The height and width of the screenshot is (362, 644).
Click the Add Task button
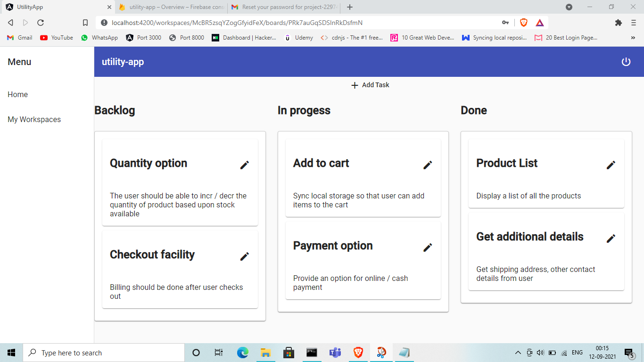coord(370,85)
